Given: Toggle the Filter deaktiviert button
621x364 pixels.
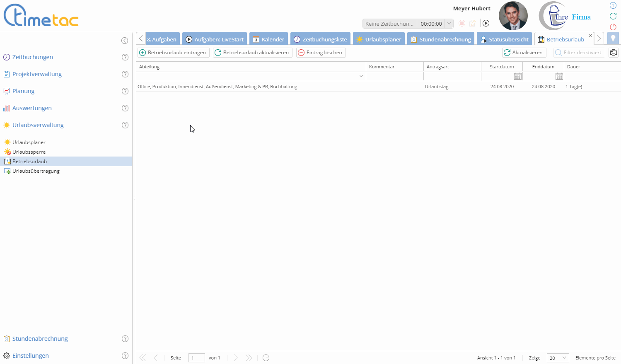Looking at the screenshot, I should (579, 53).
